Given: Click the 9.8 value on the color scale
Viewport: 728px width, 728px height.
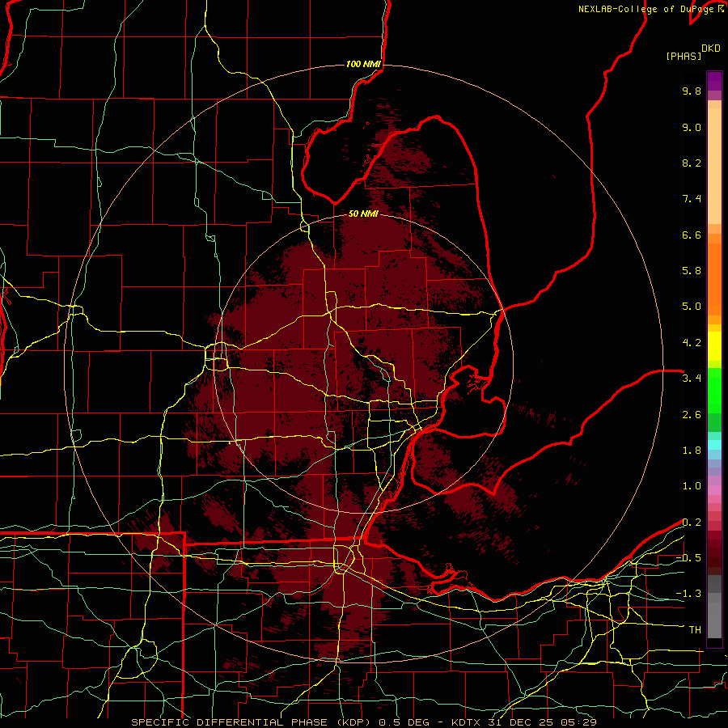Looking at the screenshot, I should (692, 91).
